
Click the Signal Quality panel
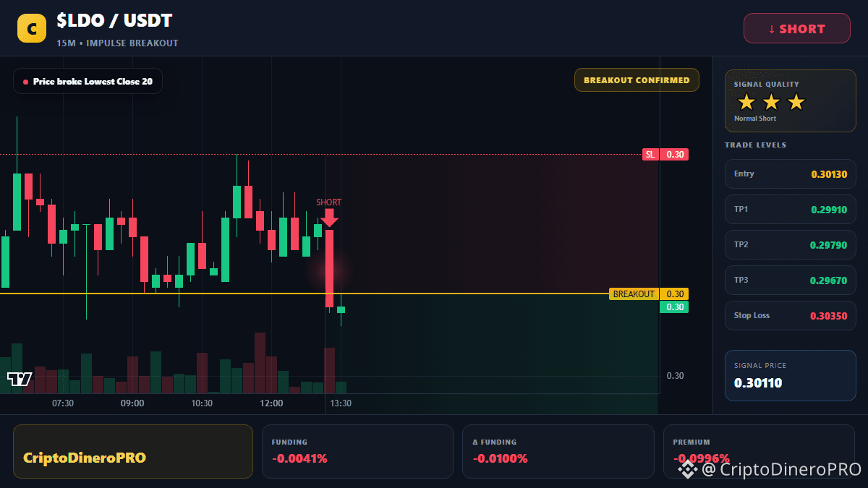point(790,100)
